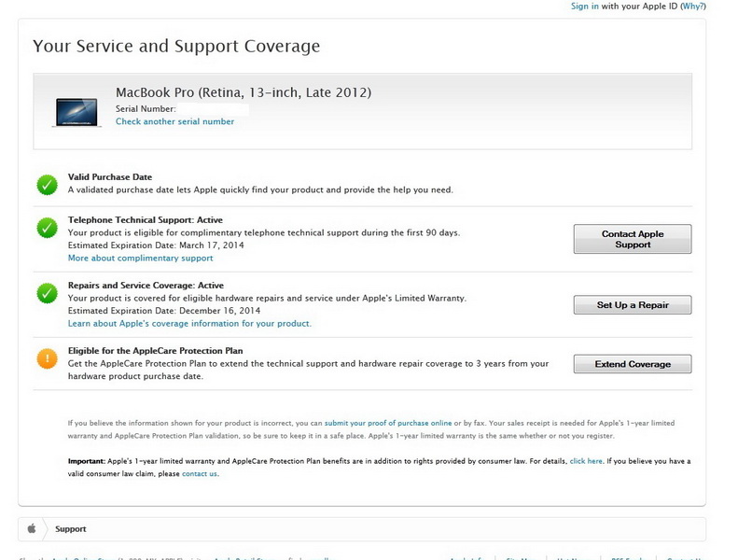Screen dimensions: 738x560
Task: Click the contact us link
Action: 200,473
